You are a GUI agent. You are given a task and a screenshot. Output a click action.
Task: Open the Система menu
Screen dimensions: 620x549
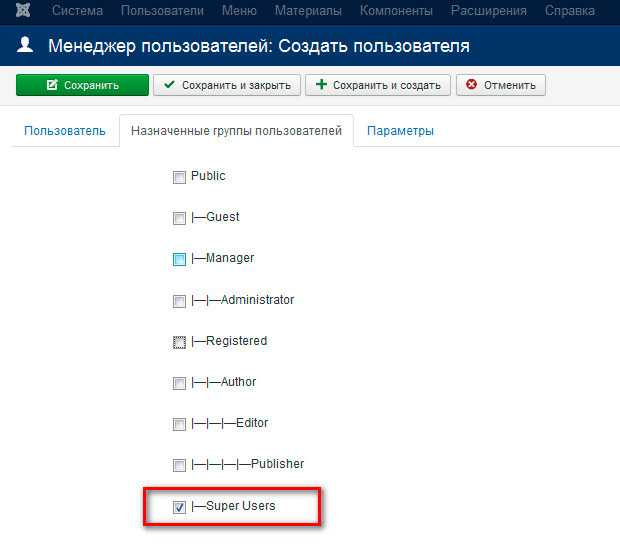(78, 10)
